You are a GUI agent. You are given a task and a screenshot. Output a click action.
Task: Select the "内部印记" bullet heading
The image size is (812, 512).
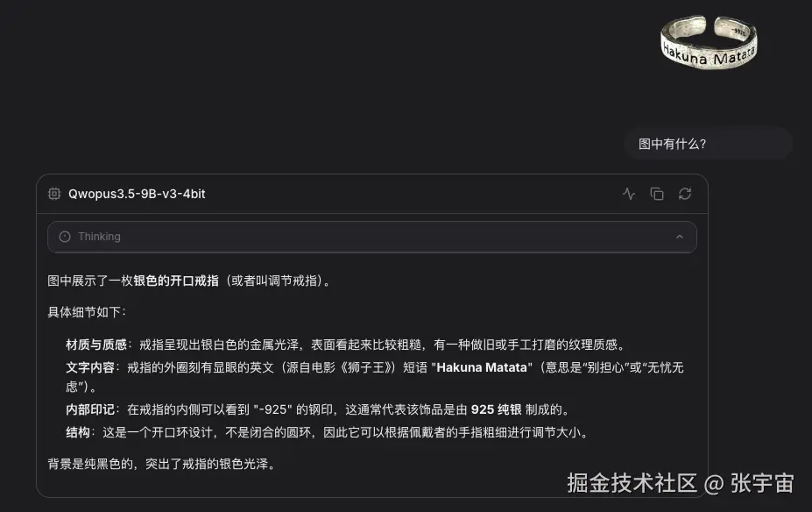pos(90,409)
